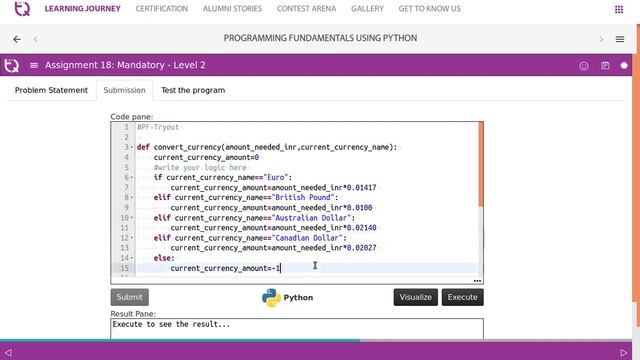The height and width of the screenshot is (360, 640).
Task: Click the "#write your logic here" comment
Action: [x=200, y=167]
